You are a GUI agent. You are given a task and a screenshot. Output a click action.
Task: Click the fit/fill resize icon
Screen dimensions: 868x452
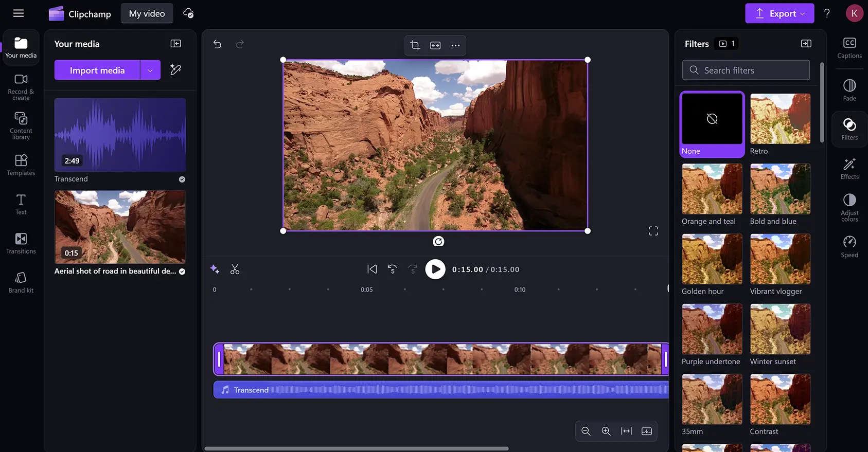[435, 45]
